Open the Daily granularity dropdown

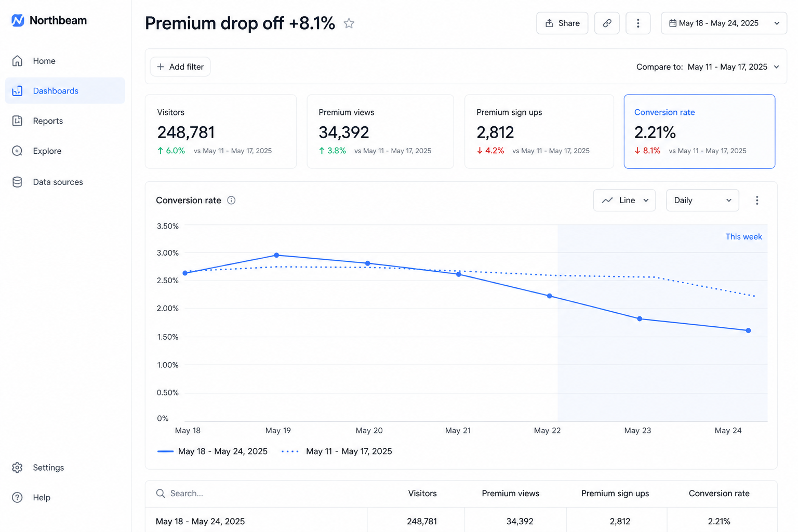point(702,201)
